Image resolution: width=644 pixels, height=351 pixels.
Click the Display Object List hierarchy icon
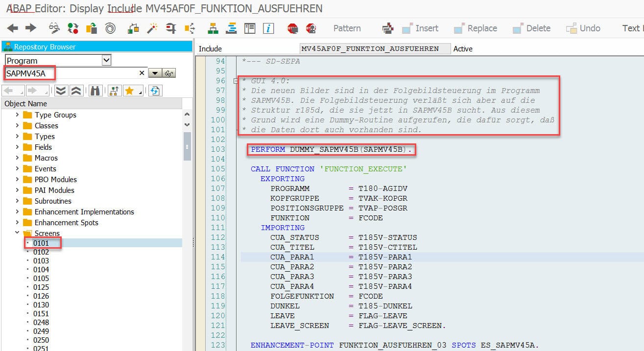(x=213, y=28)
